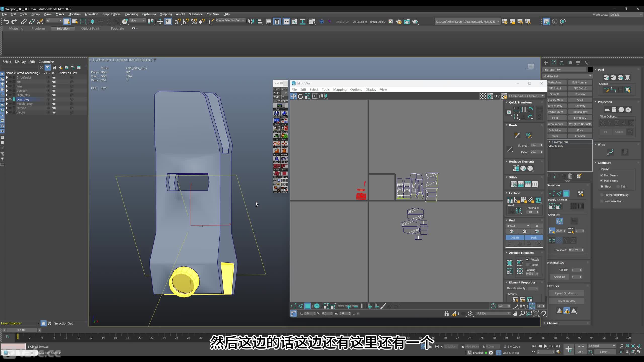The height and width of the screenshot is (362, 644).
Task: Toggle Angle Snap in main toolbar
Action: [186, 22]
